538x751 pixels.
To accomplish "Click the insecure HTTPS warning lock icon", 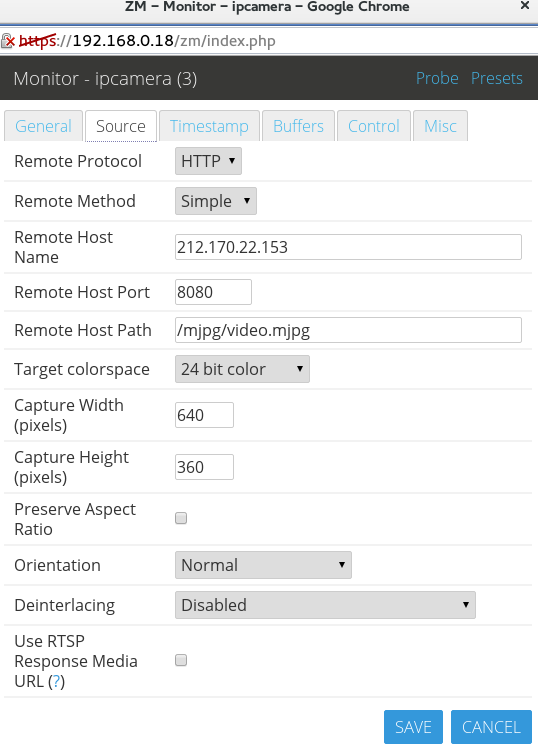I will [x=8, y=41].
